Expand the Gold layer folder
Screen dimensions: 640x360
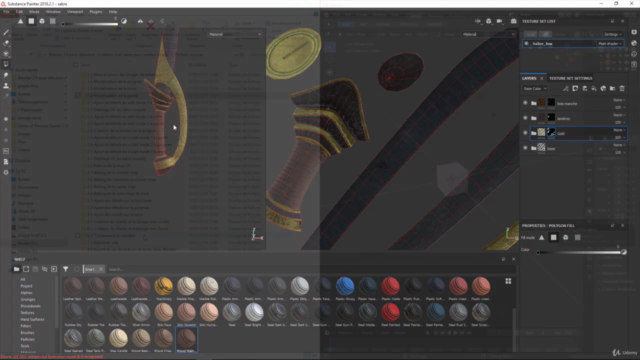[533, 133]
